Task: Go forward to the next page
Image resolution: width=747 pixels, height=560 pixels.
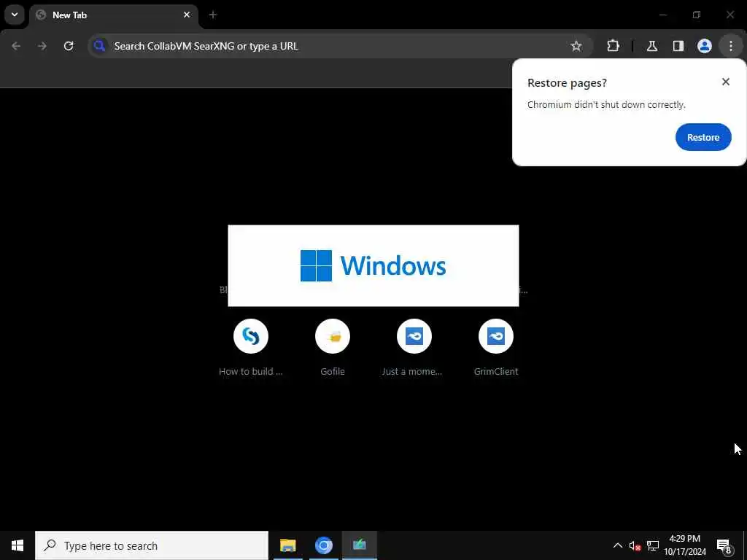Action: pos(42,46)
